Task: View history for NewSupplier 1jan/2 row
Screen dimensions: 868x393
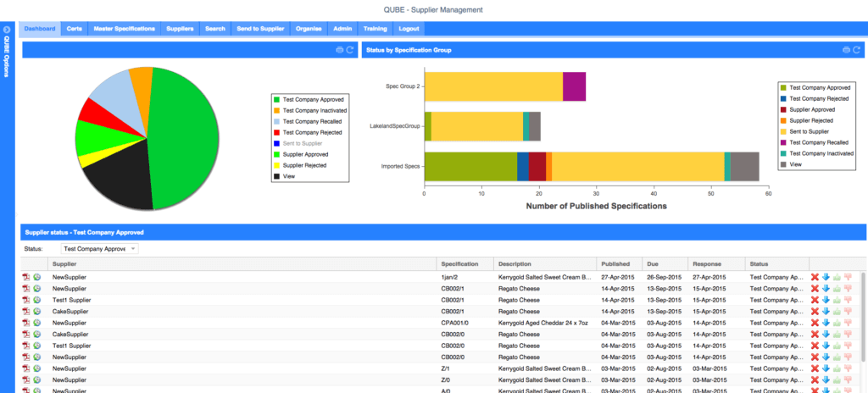Action: [36, 277]
